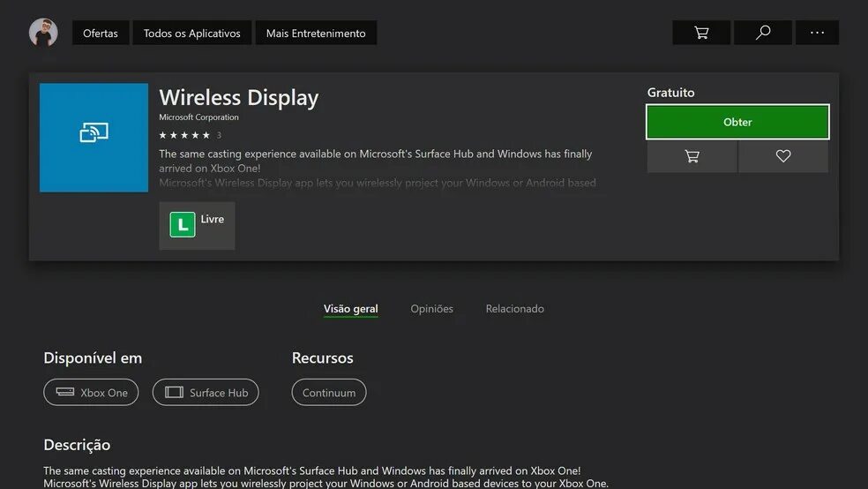This screenshot has width=868, height=489.
Task: Click the five-star rating
Action: (184, 135)
